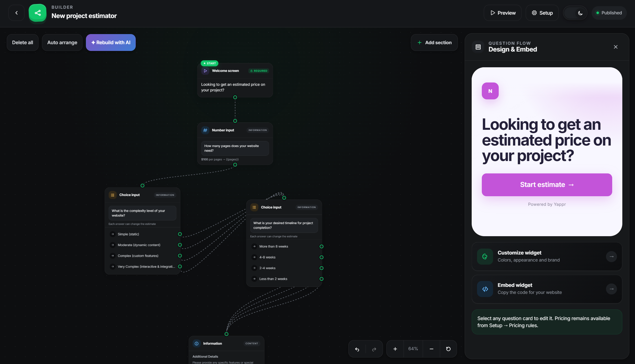
Task: Select the Number input hash icon
Action: tap(205, 130)
